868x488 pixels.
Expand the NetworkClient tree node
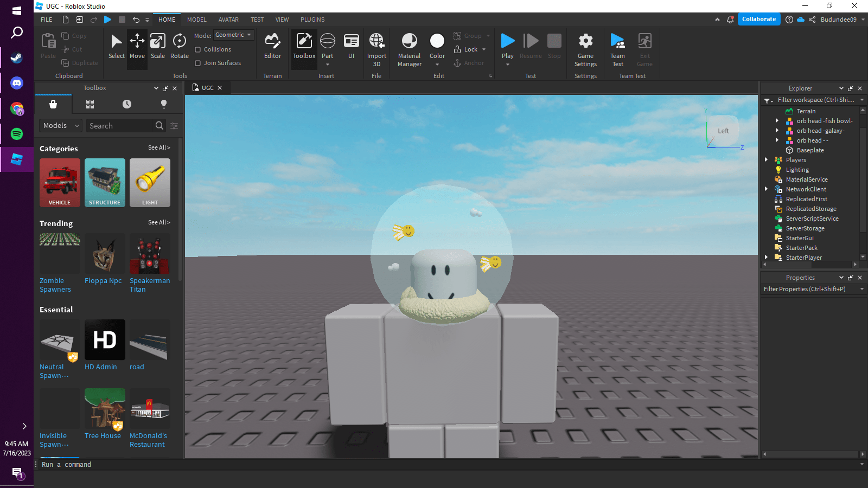tap(766, 189)
